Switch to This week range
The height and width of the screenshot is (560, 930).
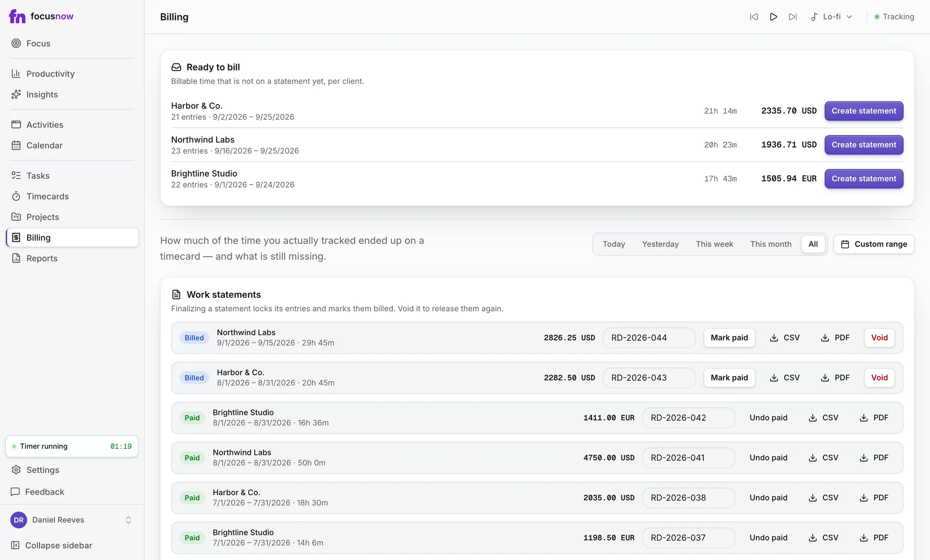(x=714, y=244)
